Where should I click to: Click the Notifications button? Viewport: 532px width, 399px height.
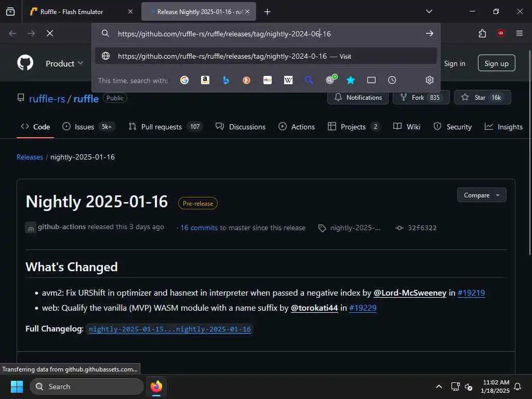coord(358,97)
